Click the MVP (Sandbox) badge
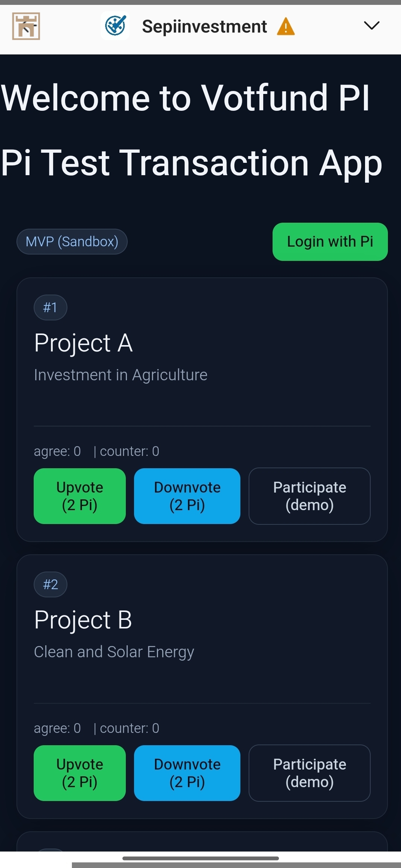401x868 pixels. (72, 241)
